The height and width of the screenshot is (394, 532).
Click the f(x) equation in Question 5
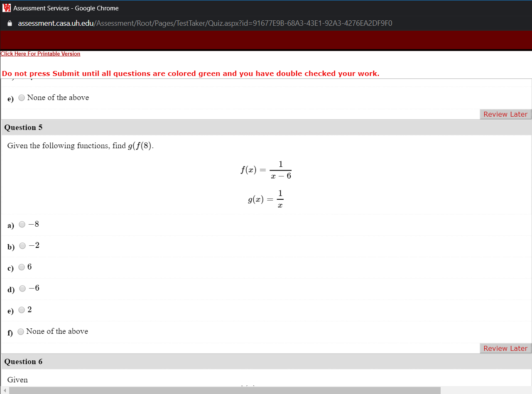tap(266, 169)
